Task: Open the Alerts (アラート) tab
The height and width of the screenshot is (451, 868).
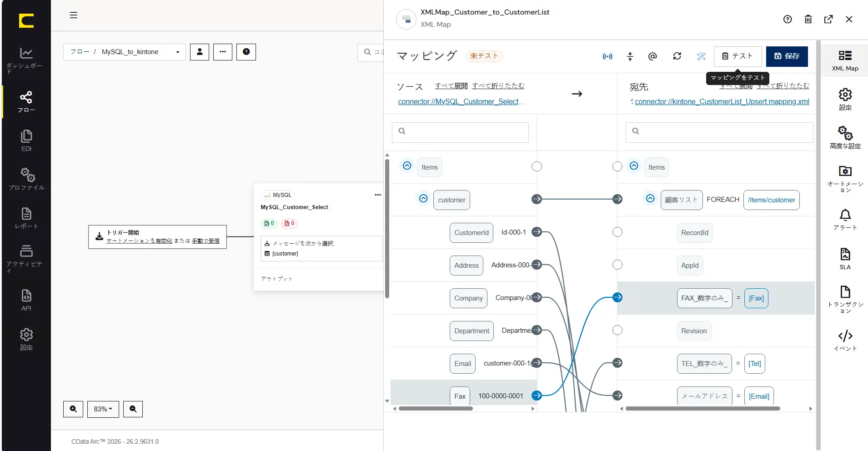Action: [845, 220]
